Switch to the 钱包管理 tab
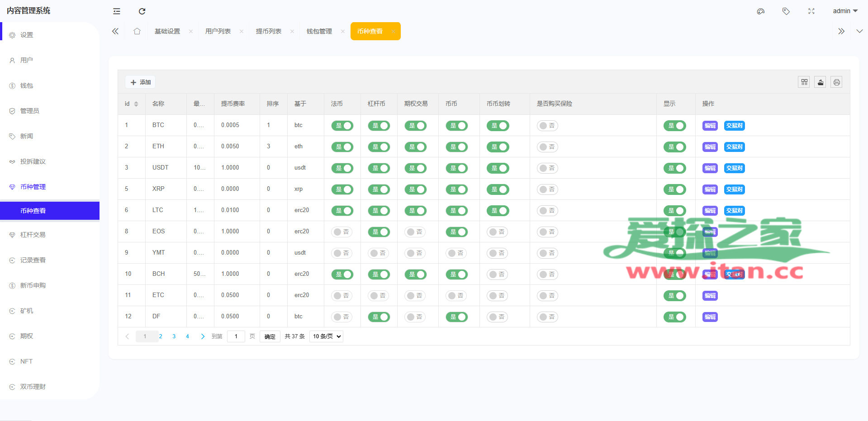Viewport: 868px width, 421px height. pyautogui.click(x=319, y=31)
